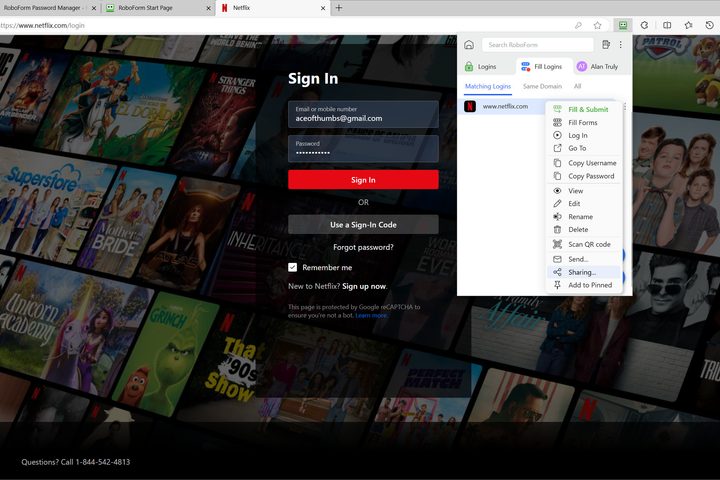
Task: Click the green lock Logins icon
Action: click(x=468, y=66)
